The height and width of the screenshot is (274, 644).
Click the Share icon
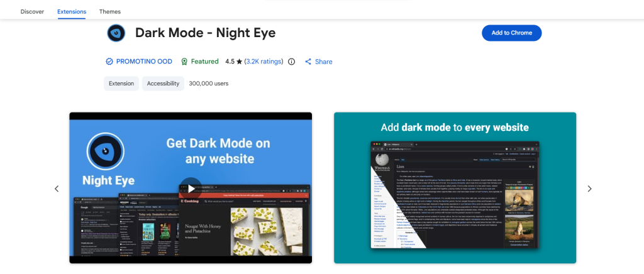(308, 62)
